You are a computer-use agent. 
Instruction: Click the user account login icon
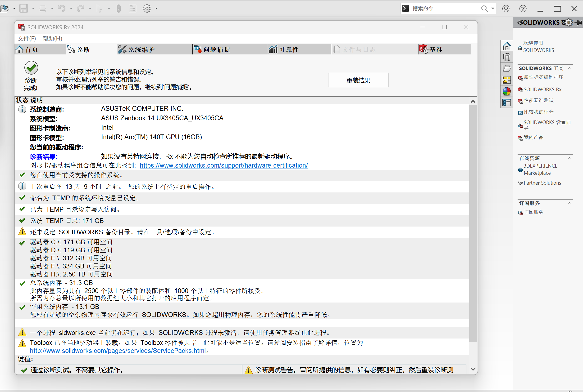[506, 9]
